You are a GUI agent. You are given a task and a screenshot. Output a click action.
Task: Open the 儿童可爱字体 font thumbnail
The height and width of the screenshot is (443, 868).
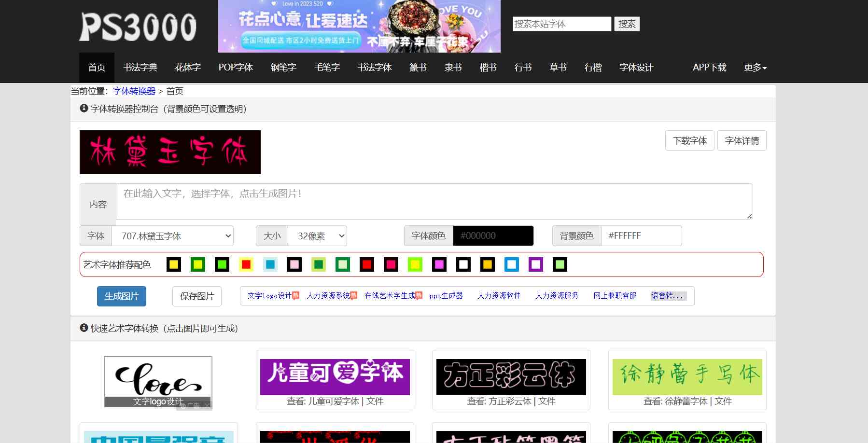click(x=335, y=377)
